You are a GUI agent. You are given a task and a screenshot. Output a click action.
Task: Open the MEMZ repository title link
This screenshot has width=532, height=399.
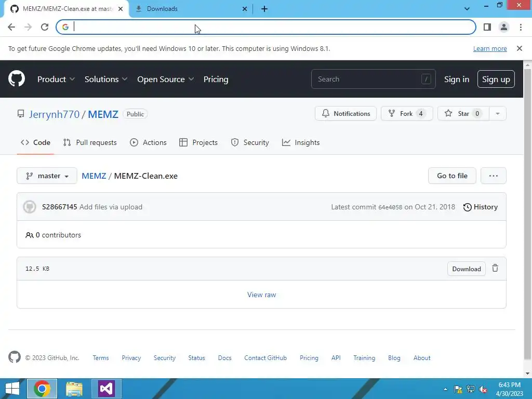click(103, 114)
